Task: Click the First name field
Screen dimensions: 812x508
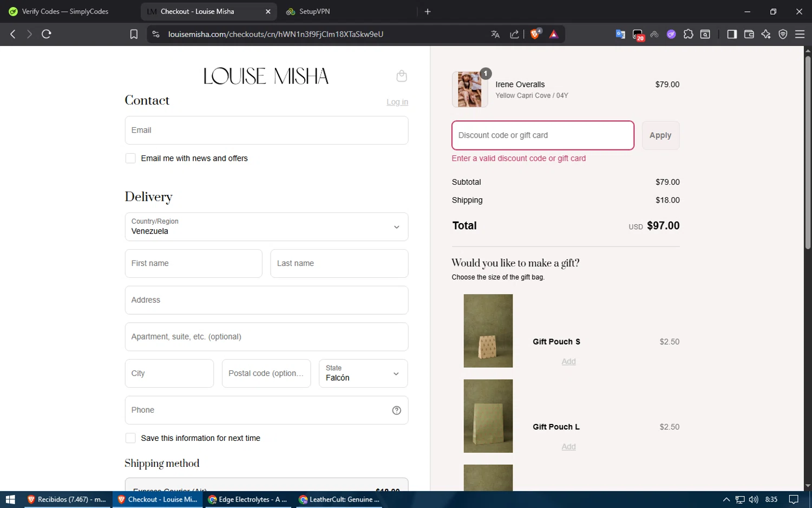Action: 193,263
